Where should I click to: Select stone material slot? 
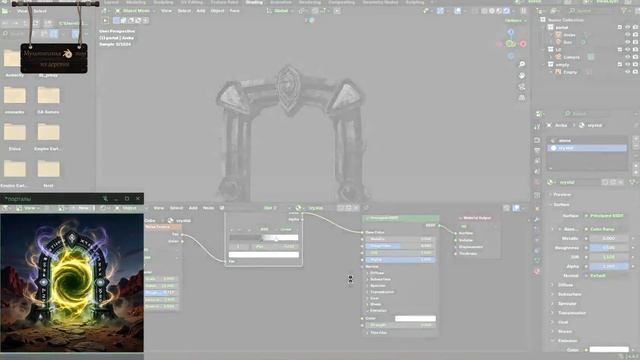tap(587, 140)
